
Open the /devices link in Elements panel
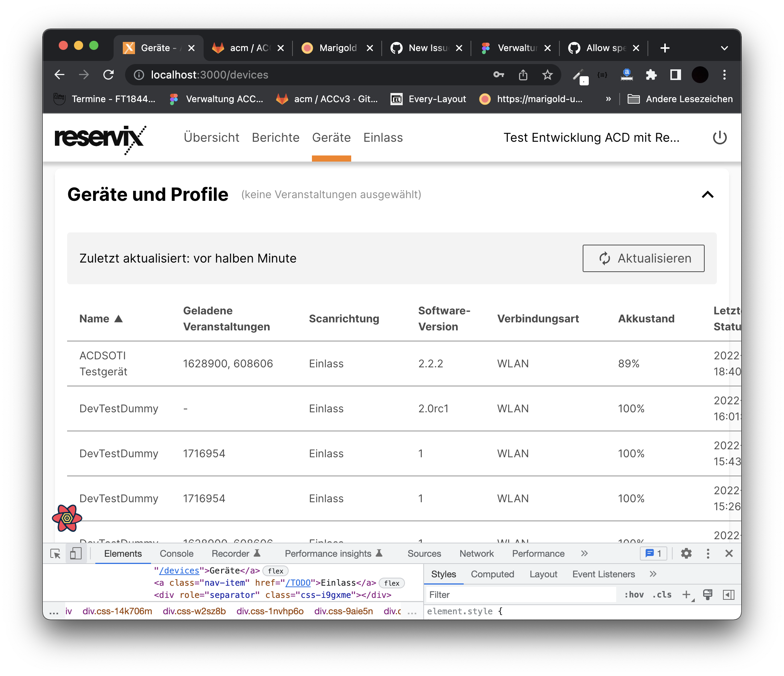[x=178, y=570]
